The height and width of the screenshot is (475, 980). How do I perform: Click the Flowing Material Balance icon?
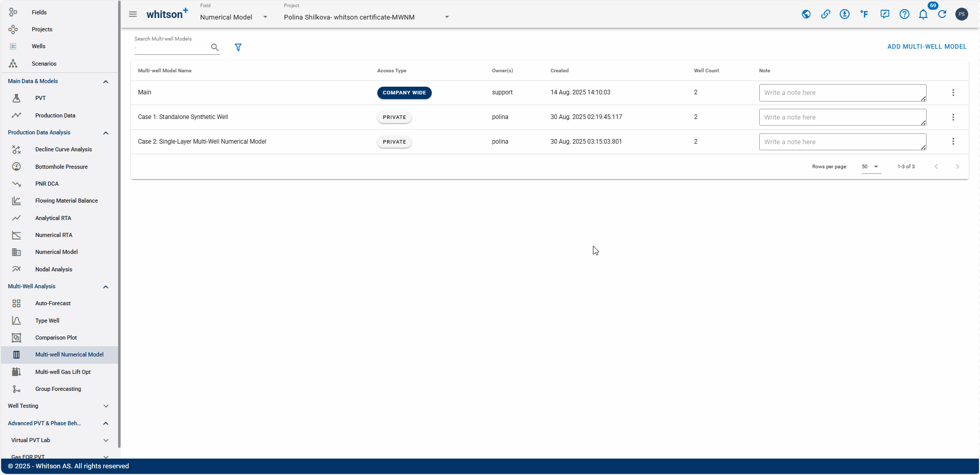click(x=16, y=201)
